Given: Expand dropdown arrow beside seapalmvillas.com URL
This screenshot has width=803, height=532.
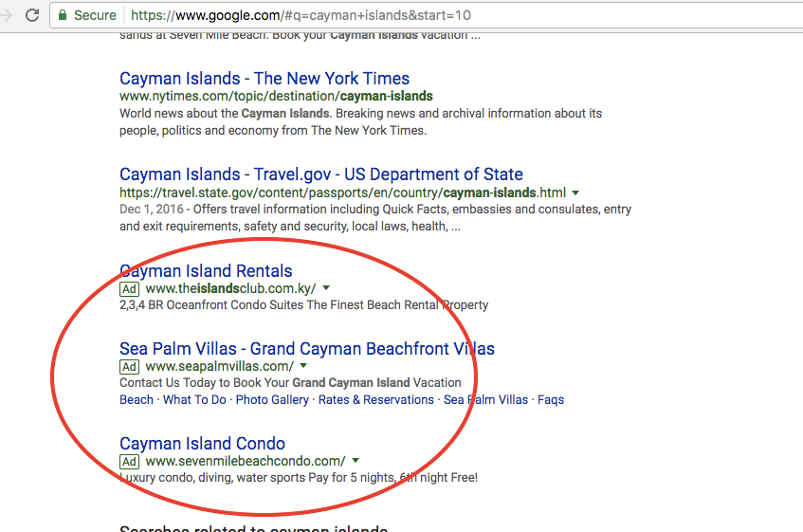Looking at the screenshot, I should tap(303, 366).
